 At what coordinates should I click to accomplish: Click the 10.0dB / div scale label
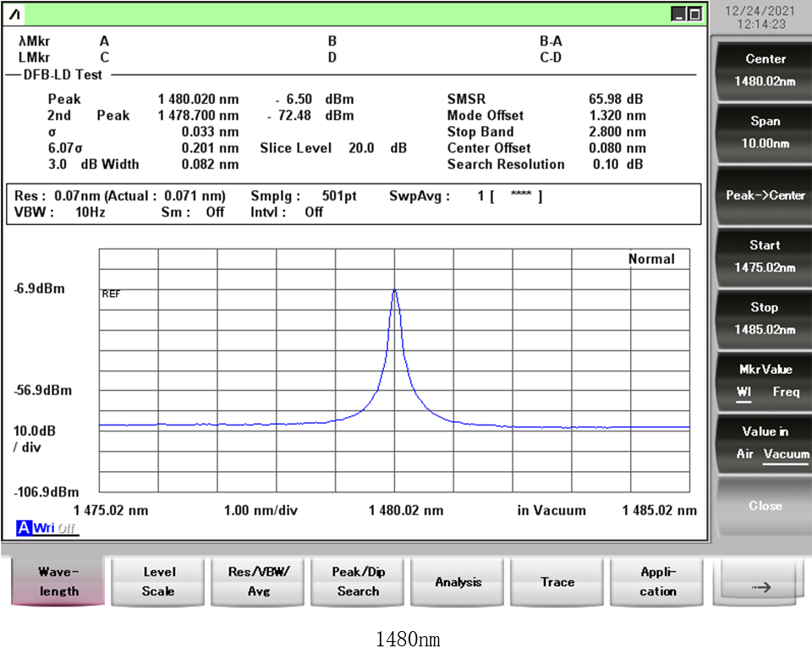click(x=34, y=439)
